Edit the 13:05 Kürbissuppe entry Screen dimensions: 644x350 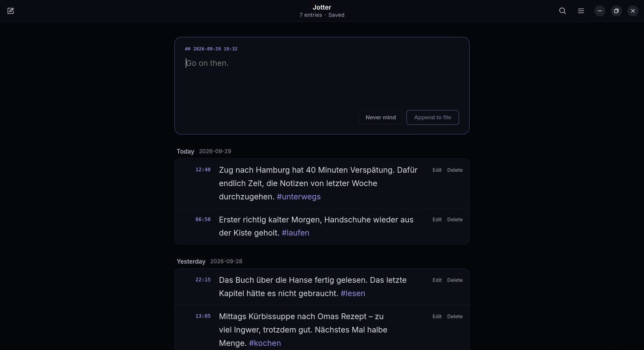[x=437, y=317]
